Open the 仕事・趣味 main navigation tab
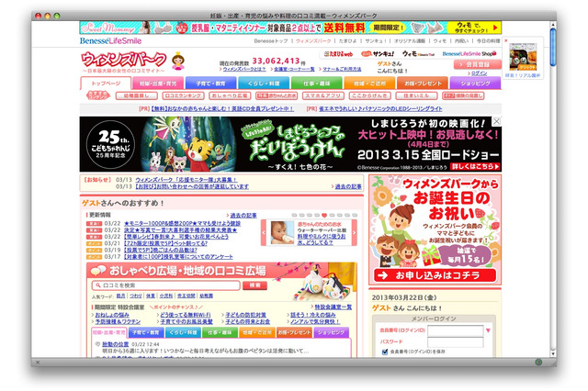588x391 pixels. tap(316, 84)
